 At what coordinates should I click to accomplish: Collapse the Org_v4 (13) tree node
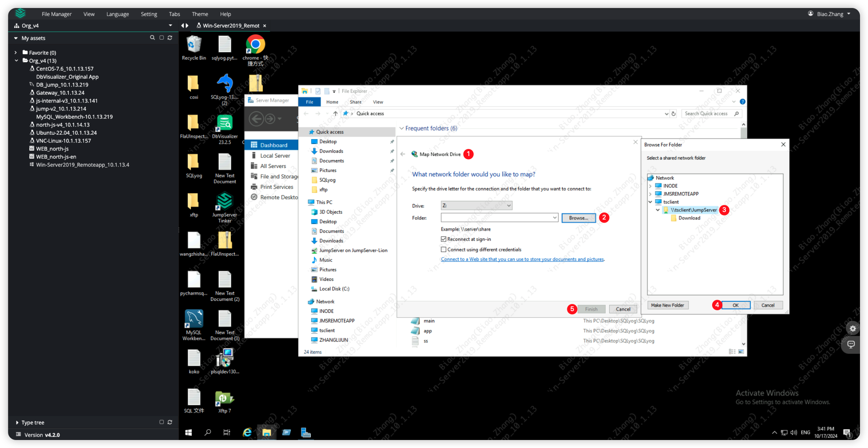[x=16, y=60]
